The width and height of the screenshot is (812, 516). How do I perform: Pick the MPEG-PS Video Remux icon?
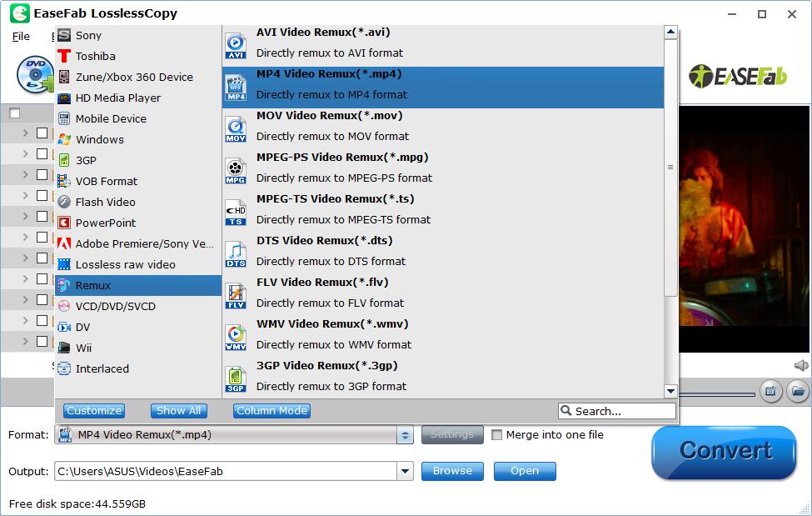[x=236, y=171]
